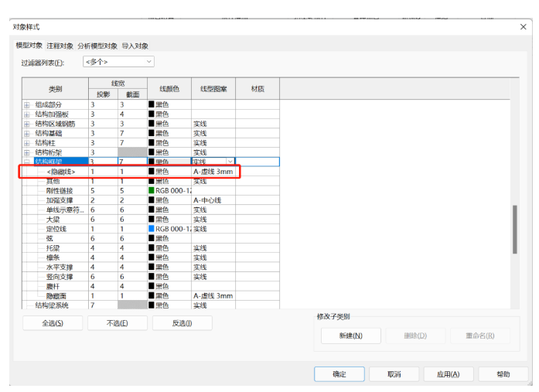Expand the 结构基础 category
Screen dimensions: 539x392
[27, 133]
